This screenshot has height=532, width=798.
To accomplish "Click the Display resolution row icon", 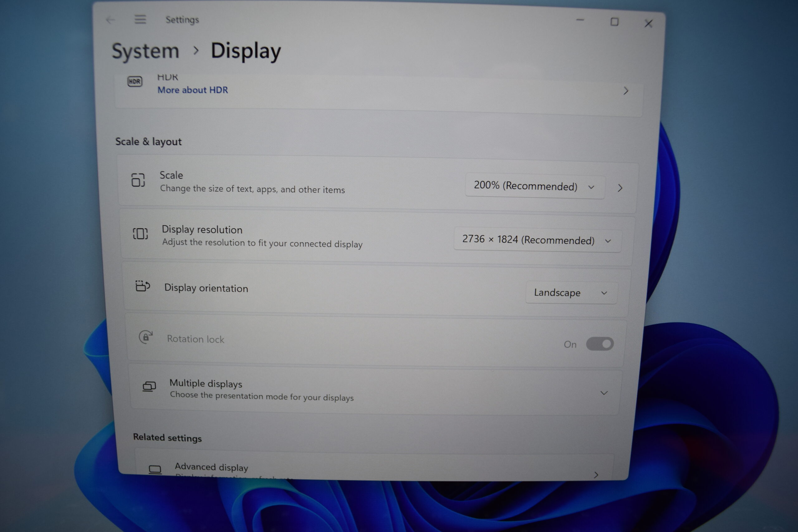I will (x=140, y=233).
